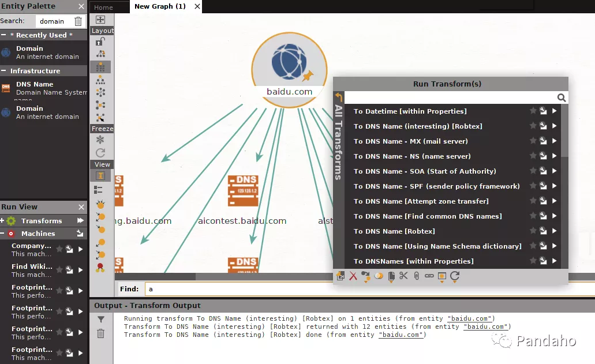Switch to the Home tab
The height and width of the screenshot is (364, 595).
pyautogui.click(x=104, y=7)
